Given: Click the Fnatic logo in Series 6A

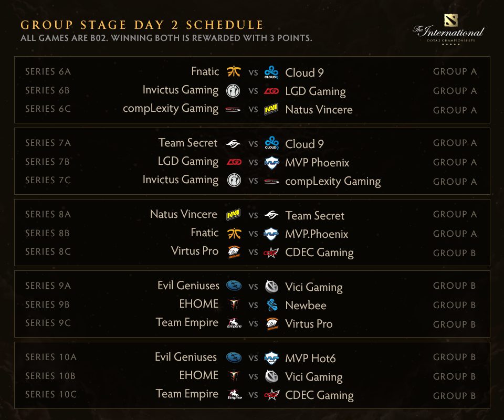Looking at the screenshot, I should [x=234, y=72].
